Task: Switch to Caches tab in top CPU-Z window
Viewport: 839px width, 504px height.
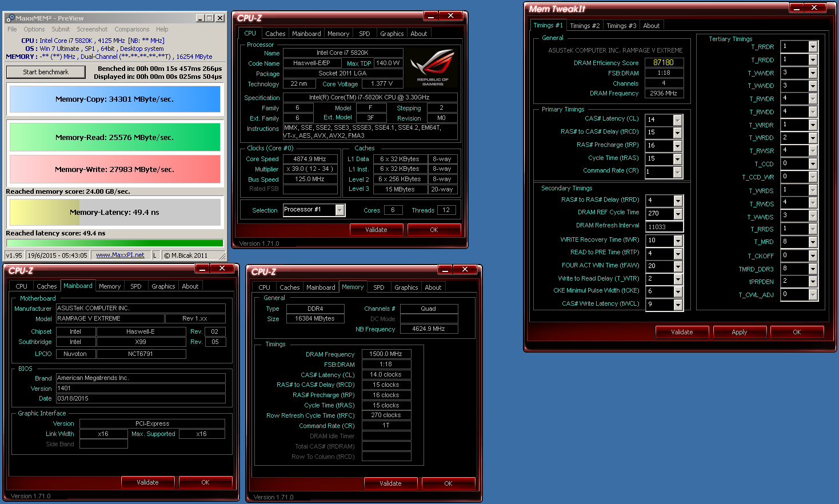Action: pos(275,34)
